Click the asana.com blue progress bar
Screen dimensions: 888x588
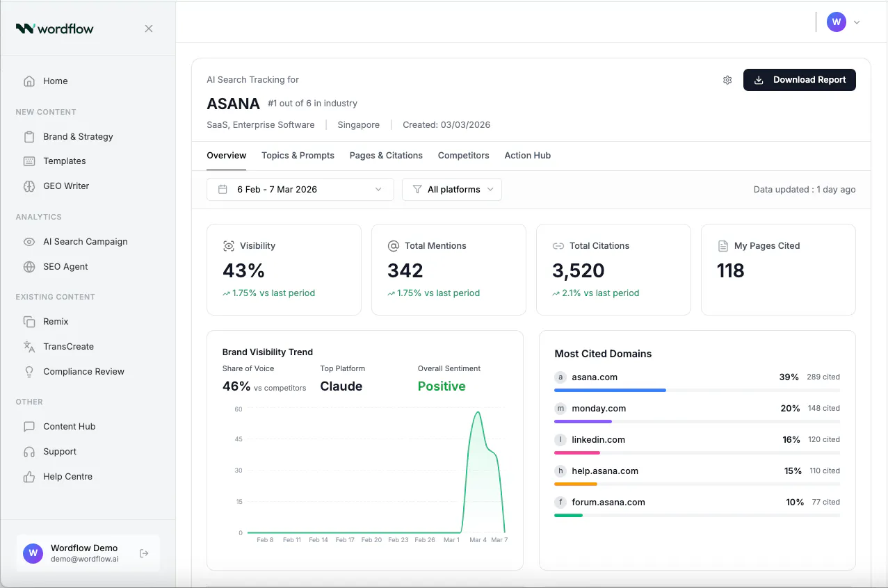click(610, 390)
